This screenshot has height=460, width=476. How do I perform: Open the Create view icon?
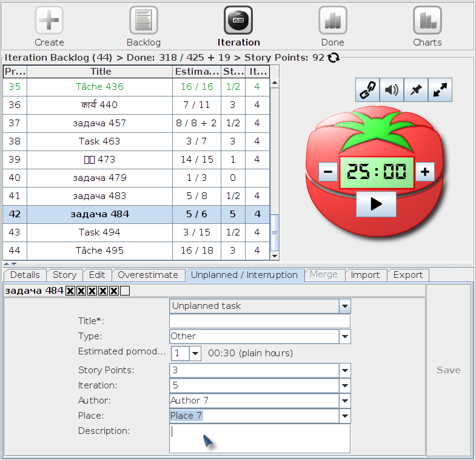pos(49,21)
